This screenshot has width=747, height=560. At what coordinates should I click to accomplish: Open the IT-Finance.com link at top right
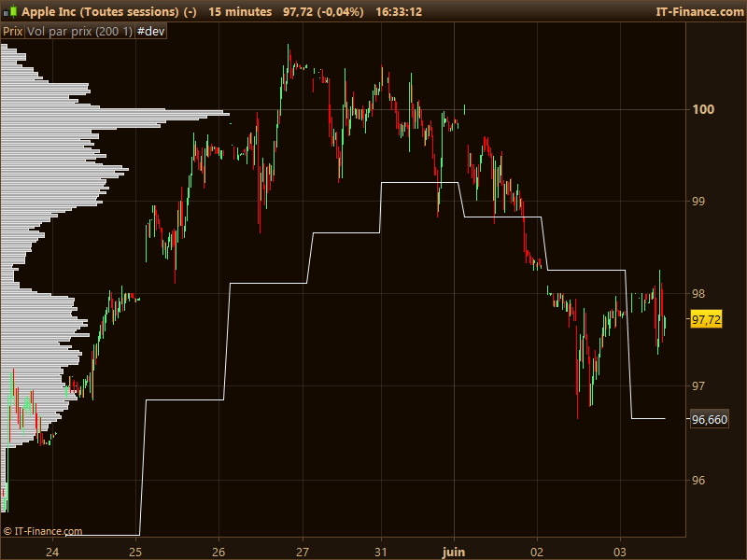coord(699,11)
